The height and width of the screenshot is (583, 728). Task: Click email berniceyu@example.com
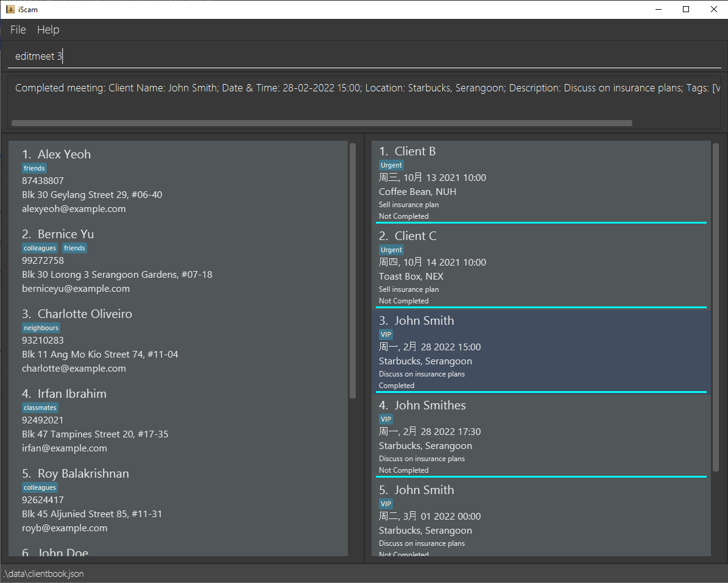click(x=76, y=289)
